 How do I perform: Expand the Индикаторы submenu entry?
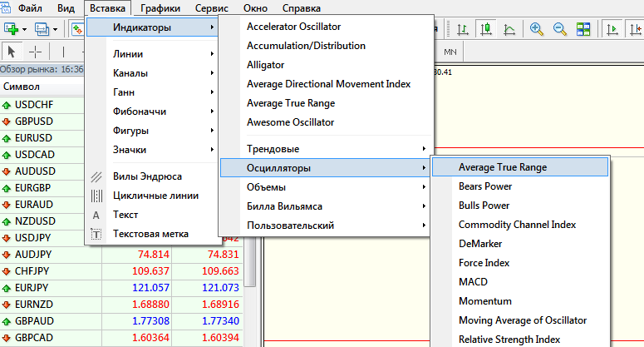tap(152, 27)
